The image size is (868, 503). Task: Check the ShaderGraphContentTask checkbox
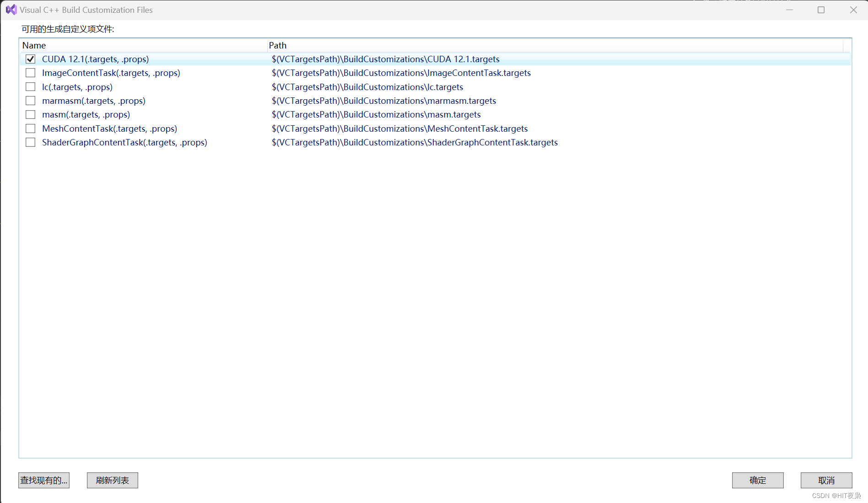(x=31, y=142)
